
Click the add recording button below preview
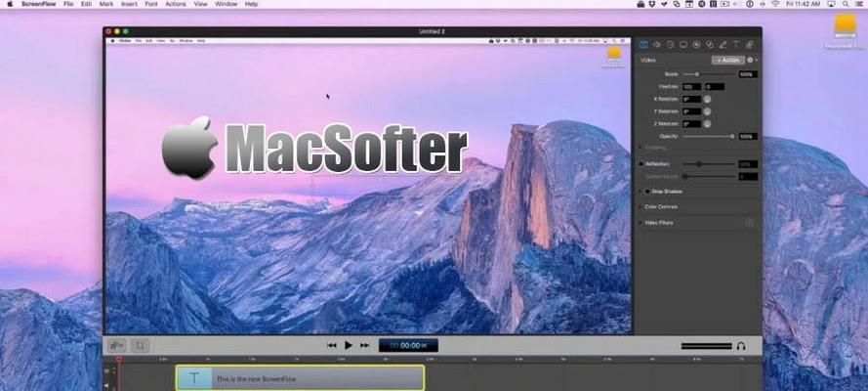[116, 346]
